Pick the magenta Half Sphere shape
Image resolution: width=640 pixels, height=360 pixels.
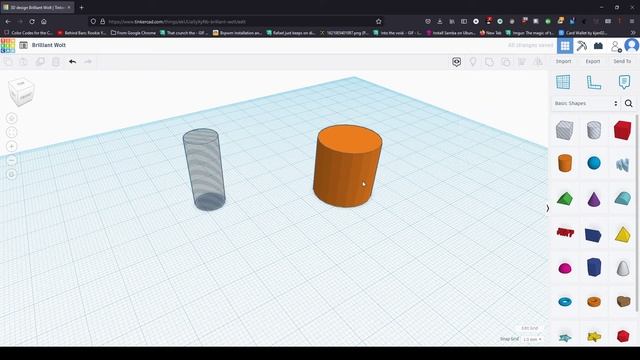565,268
